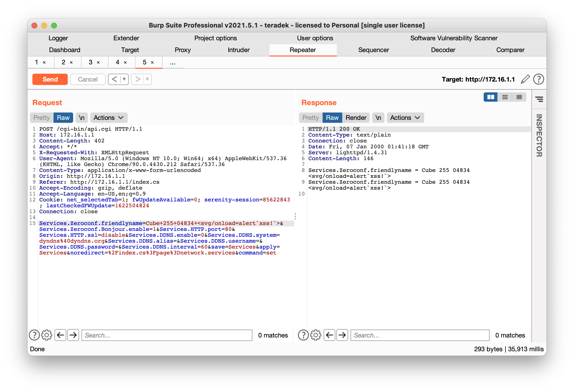Switch Response view to Pretty
Viewport: 574px width, 392px height.
[311, 118]
